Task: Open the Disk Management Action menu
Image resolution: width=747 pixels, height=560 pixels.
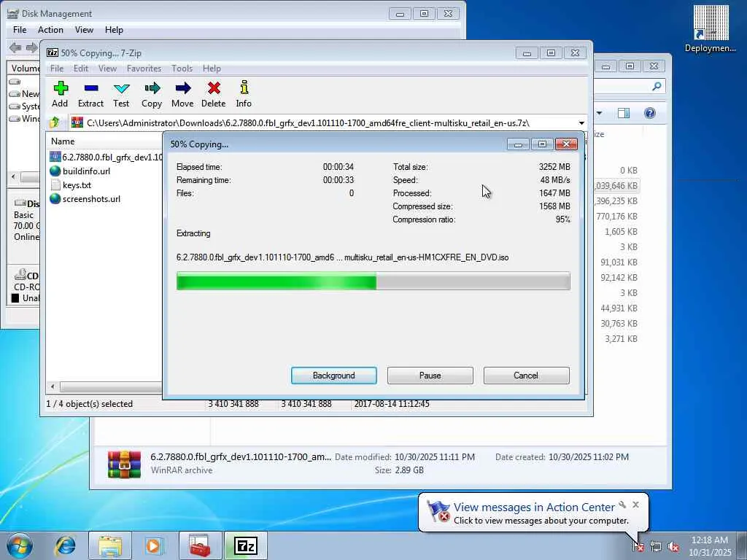Action: click(x=50, y=30)
